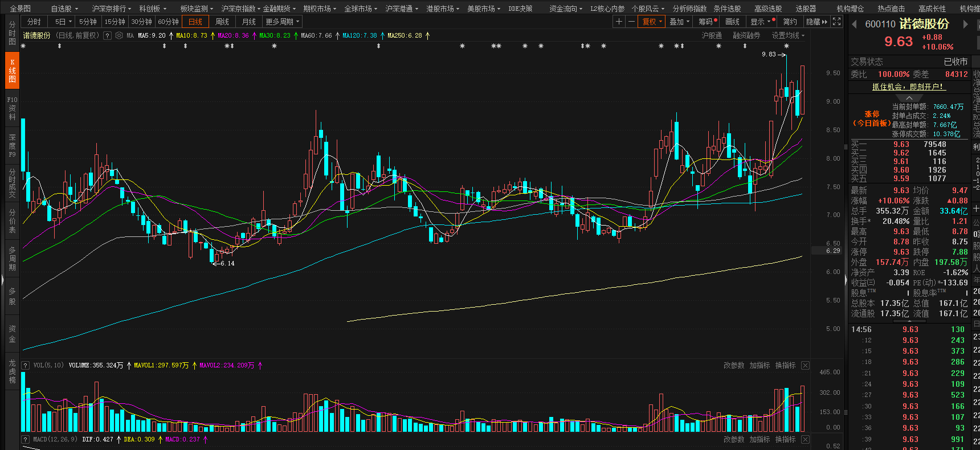The width and height of the screenshot is (980, 450).
Task: Open 资金 sidebar item
Action: point(12,334)
